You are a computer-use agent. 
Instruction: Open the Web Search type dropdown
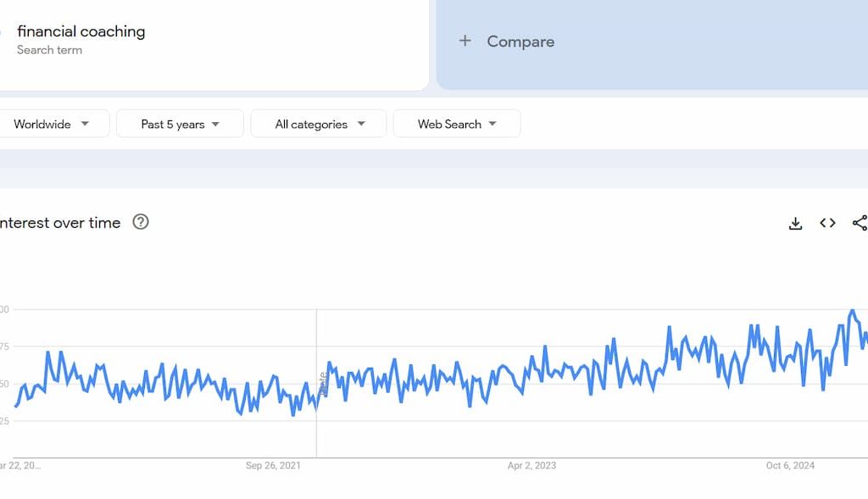point(457,124)
